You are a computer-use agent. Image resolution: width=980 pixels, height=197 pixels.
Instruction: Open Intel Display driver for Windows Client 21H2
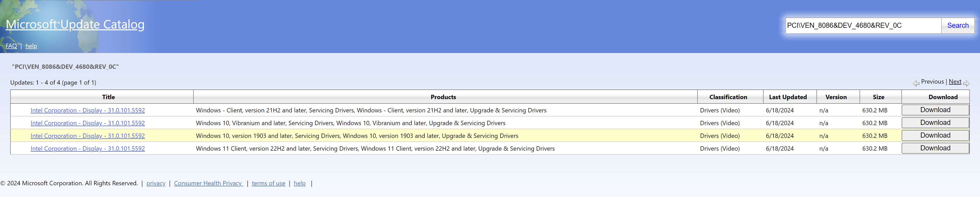[x=88, y=110]
